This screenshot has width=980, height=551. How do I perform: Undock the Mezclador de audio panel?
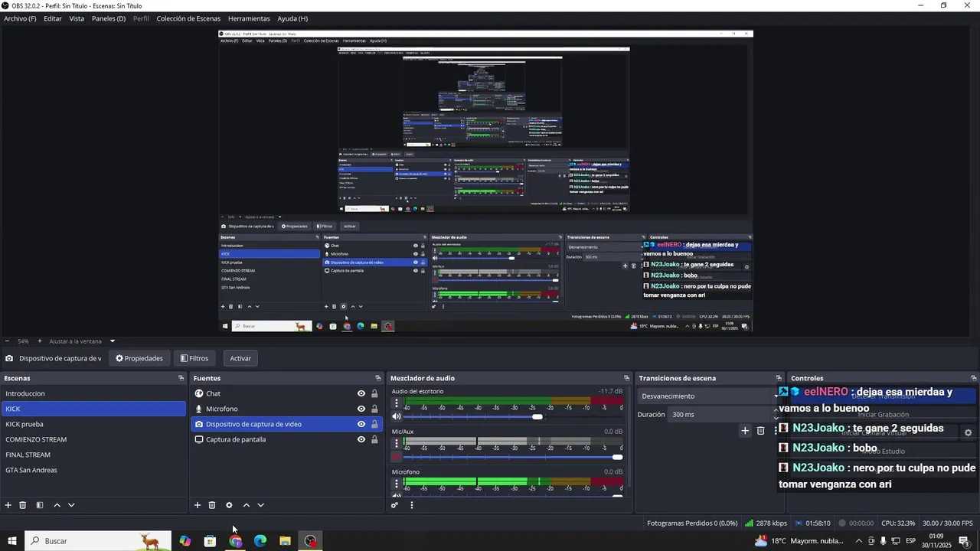tap(627, 378)
